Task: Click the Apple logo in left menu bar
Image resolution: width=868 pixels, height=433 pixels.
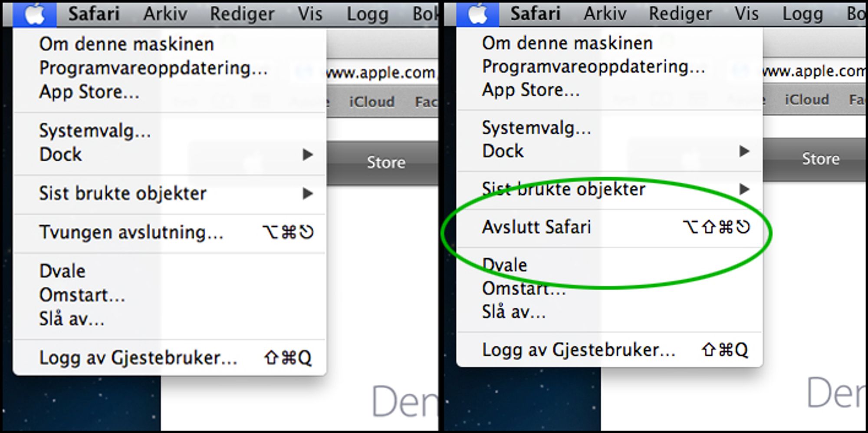Action: click(34, 14)
